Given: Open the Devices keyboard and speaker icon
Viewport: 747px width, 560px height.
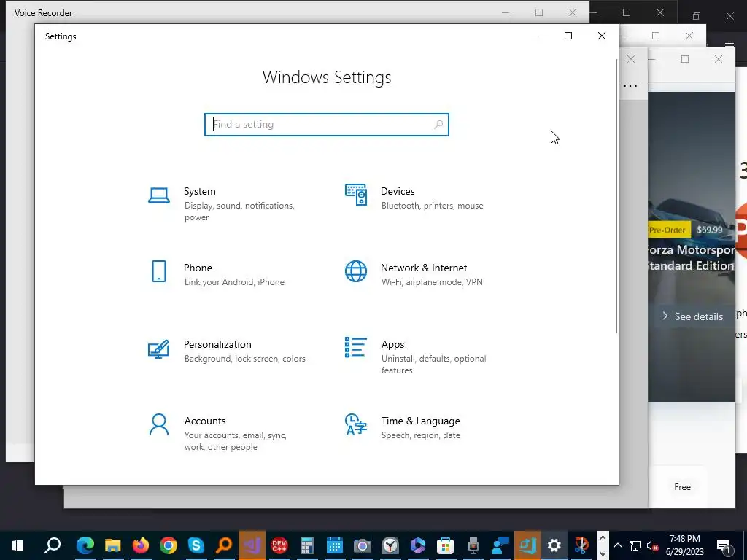Looking at the screenshot, I should click(356, 195).
